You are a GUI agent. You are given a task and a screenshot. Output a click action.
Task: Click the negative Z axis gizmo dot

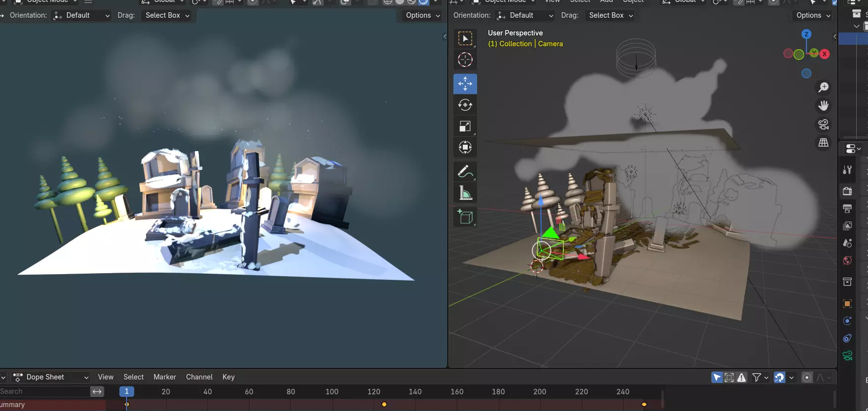click(806, 73)
